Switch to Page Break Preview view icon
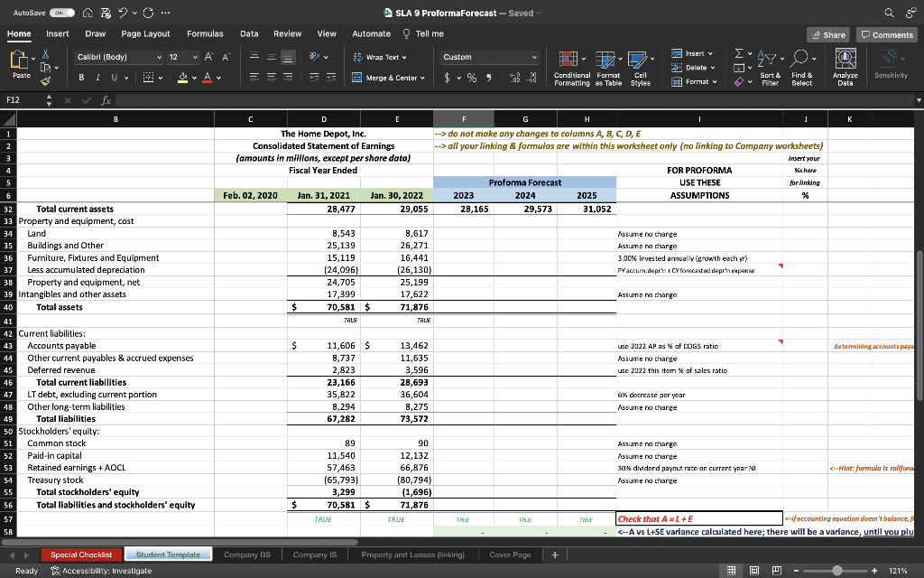Screen dimensions: 924x578 [x=777, y=571]
